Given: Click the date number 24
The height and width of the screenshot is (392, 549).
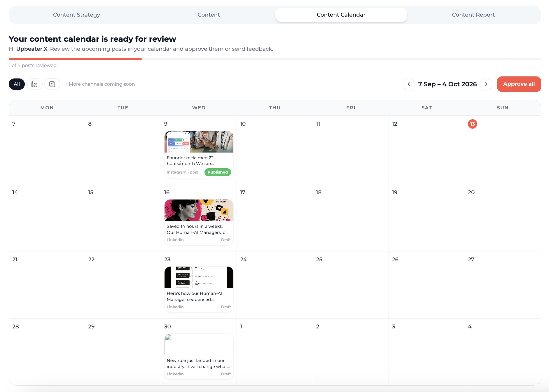Looking at the screenshot, I should click(243, 259).
